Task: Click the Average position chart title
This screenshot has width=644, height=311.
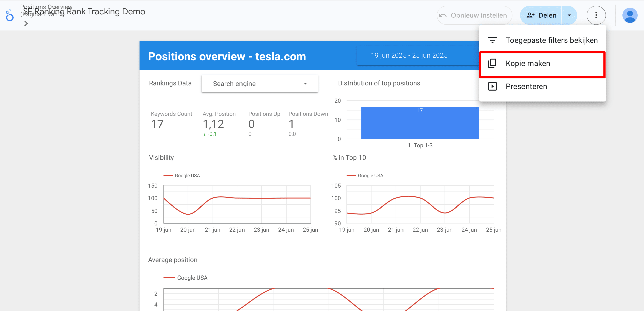Action: (x=173, y=260)
